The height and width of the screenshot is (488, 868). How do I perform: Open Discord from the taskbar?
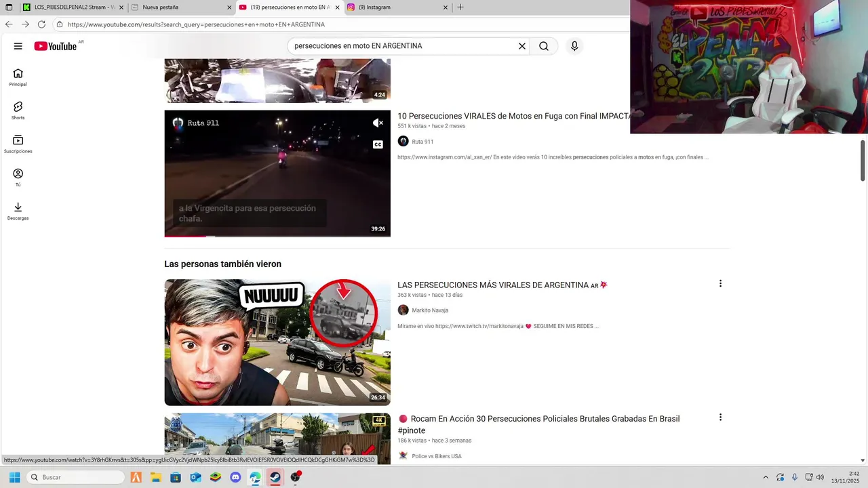tap(235, 477)
